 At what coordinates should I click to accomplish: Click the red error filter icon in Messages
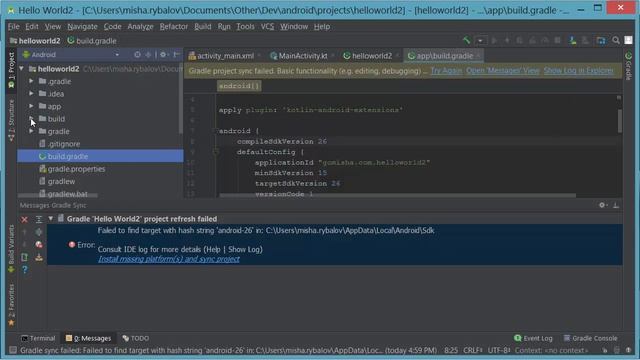coord(39,244)
